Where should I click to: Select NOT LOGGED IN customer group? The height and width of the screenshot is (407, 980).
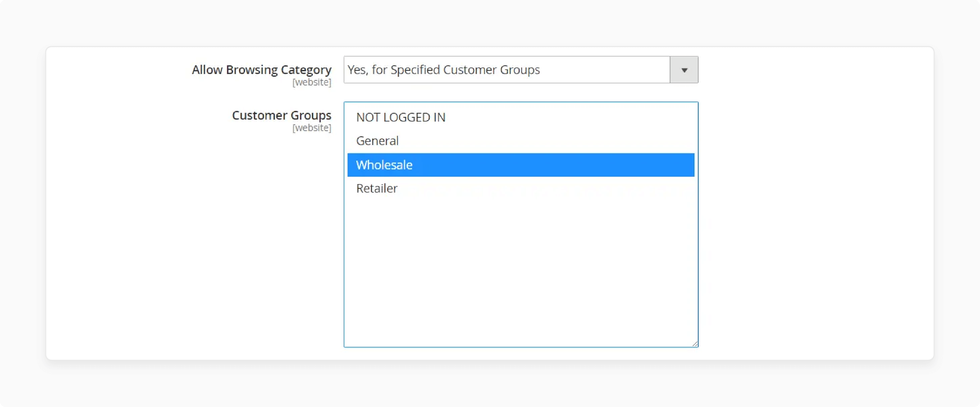[x=520, y=117]
